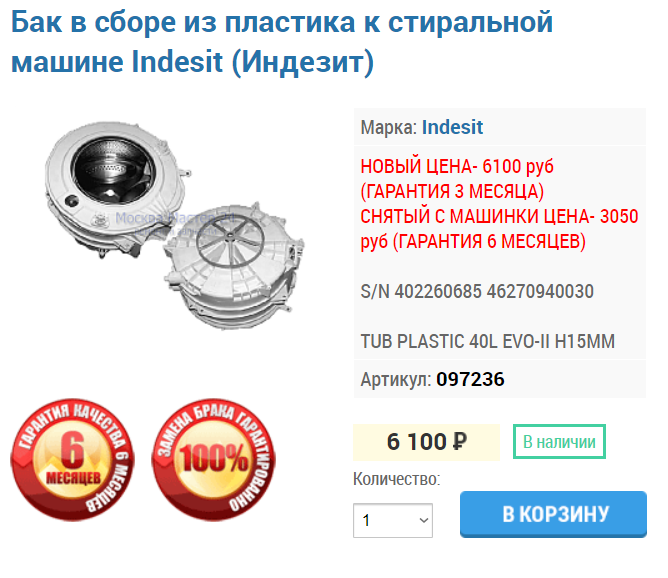The image size is (668, 578).
Task: Click the 6 months quality guarantee badge
Action: point(72,460)
